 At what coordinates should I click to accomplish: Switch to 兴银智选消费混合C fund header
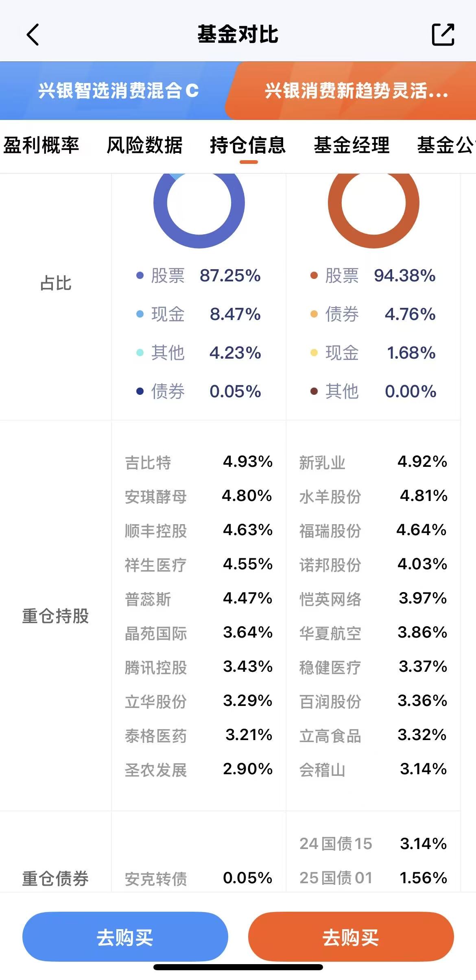click(118, 91)
